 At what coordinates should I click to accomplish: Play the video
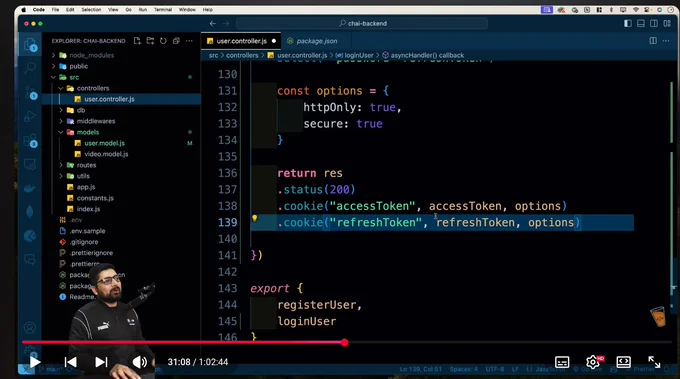(x=35, y=362)
